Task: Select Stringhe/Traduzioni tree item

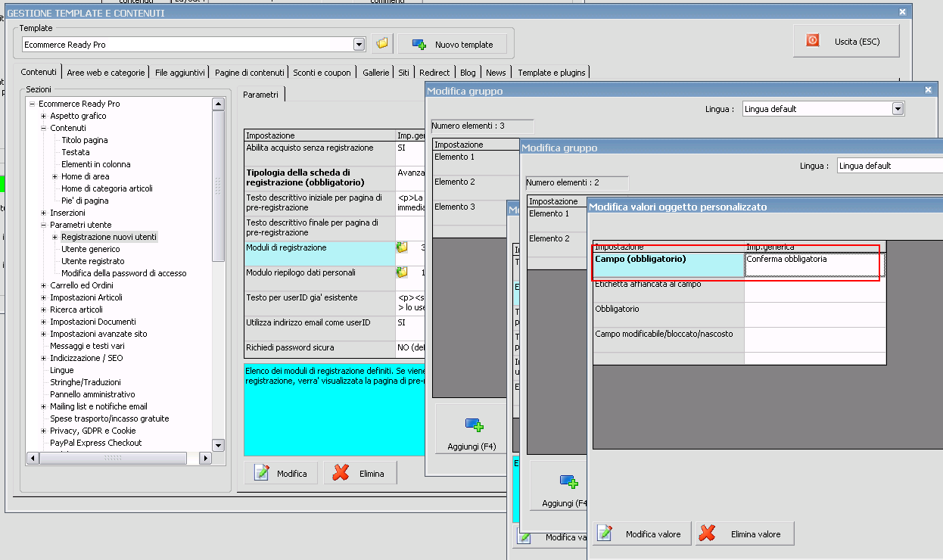Action: pos(86,382)
